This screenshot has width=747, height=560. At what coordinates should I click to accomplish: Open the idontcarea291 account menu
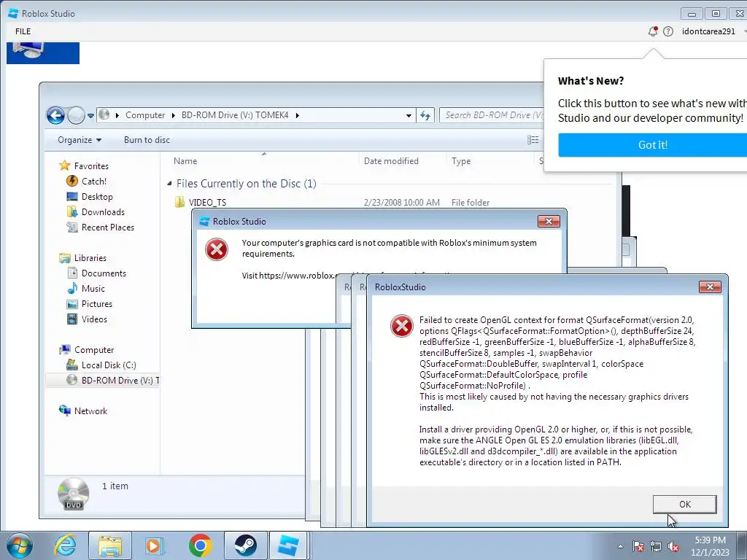708,31
